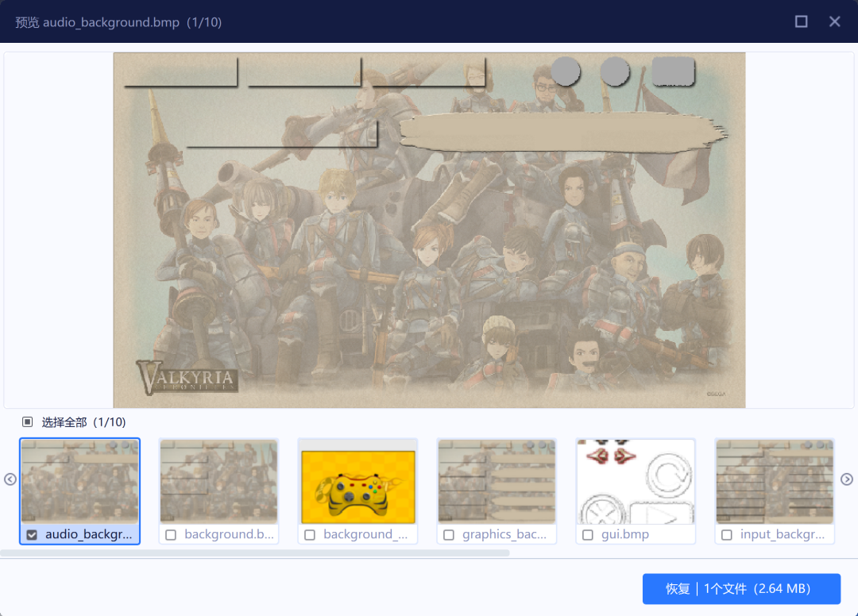Check the gui.bmp file checkbox

point(588,534)
